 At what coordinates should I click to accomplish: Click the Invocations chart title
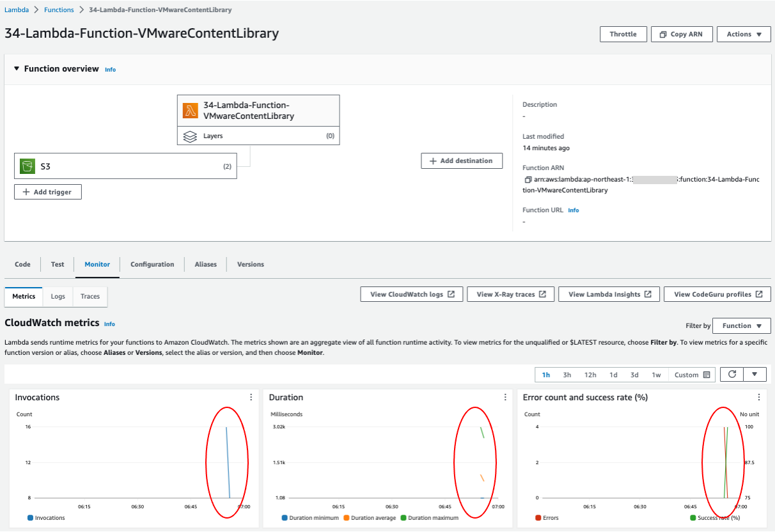[x=37, y=397]
